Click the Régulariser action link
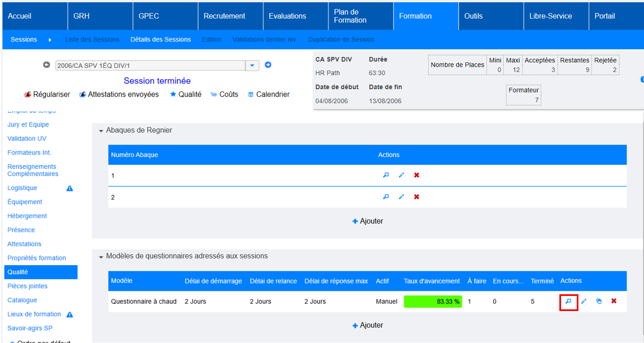644x343 pixels. [x=48, y=95]
